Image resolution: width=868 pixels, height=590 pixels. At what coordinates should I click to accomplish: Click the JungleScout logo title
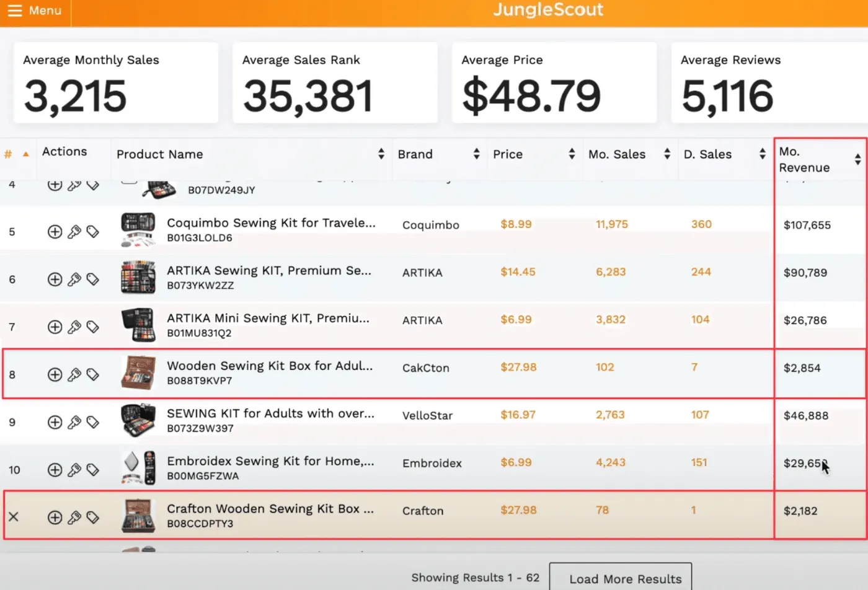pos(548,9)
